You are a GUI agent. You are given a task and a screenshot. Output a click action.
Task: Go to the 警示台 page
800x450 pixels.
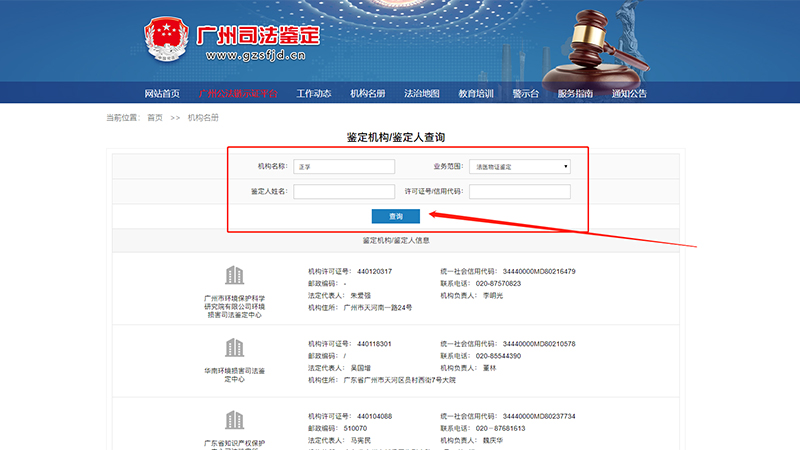[526, 94]
